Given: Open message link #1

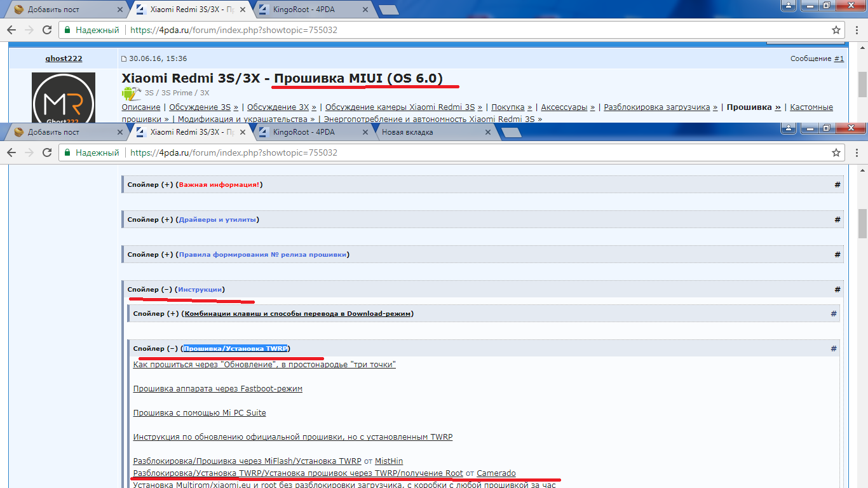Looking at the screenshot, I should 839,58.
